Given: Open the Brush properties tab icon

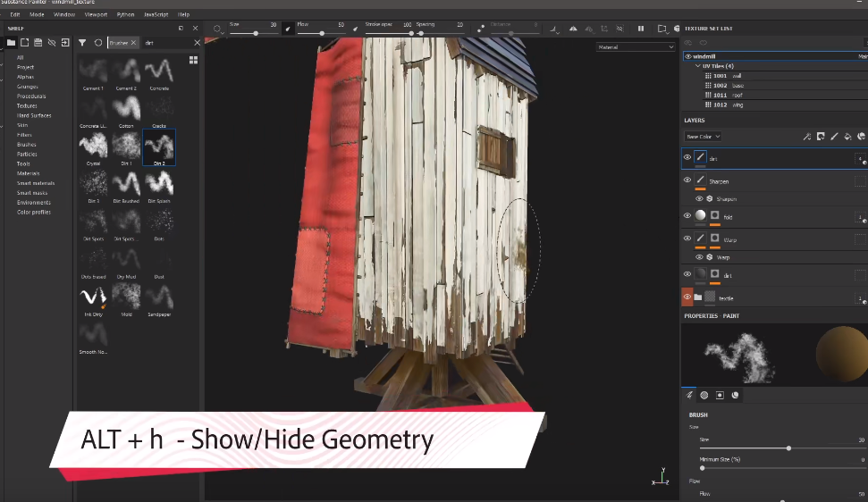Looking at the screenshot, I should tap(689, 396).
